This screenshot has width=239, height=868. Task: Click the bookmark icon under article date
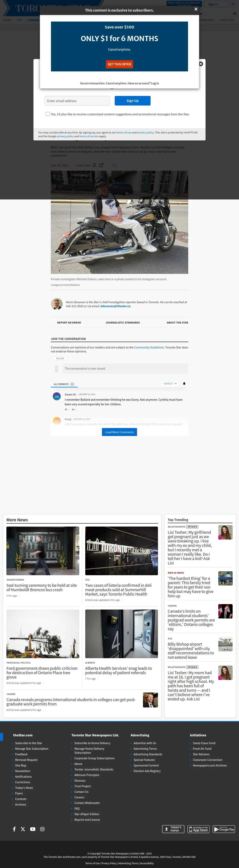(x=95, y=165)
